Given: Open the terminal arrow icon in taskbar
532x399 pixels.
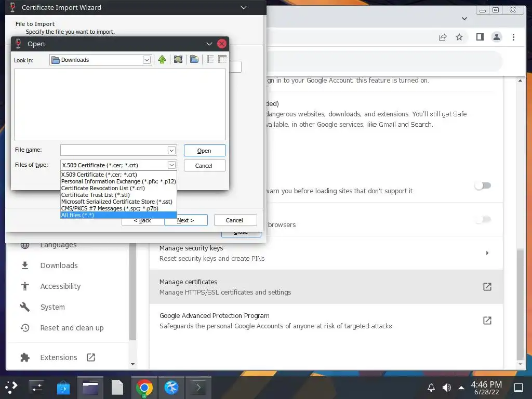Looking at the screenshot, I should click(198, 388).
